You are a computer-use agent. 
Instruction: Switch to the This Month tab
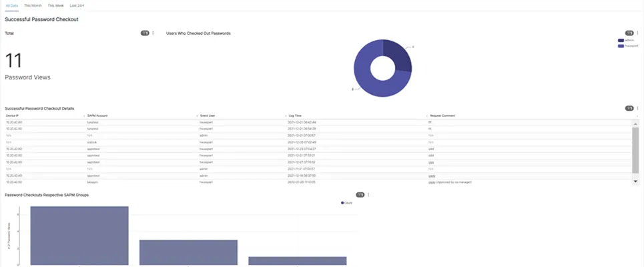point(33,6)
